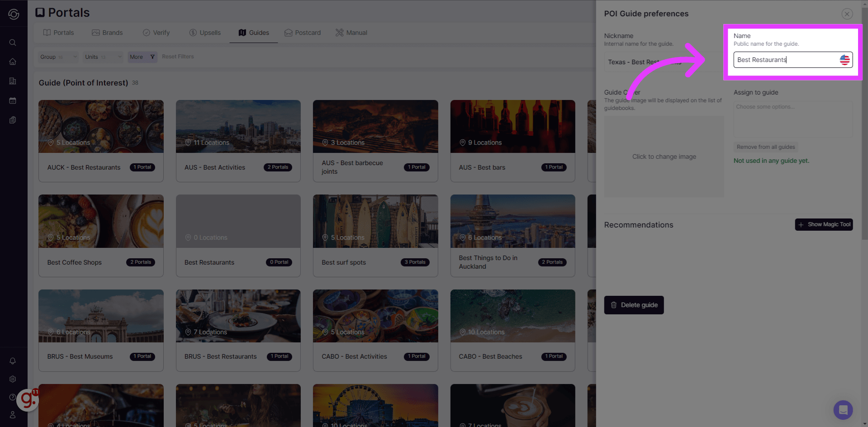Select the home icon in the sidebar
The width and height of the screenshot is (868, 427).
[12, 62]
